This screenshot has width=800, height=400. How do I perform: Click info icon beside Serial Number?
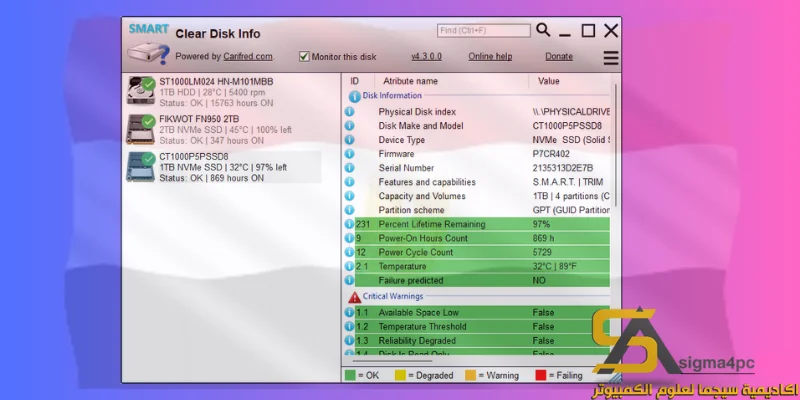click(x=349, y=167)
